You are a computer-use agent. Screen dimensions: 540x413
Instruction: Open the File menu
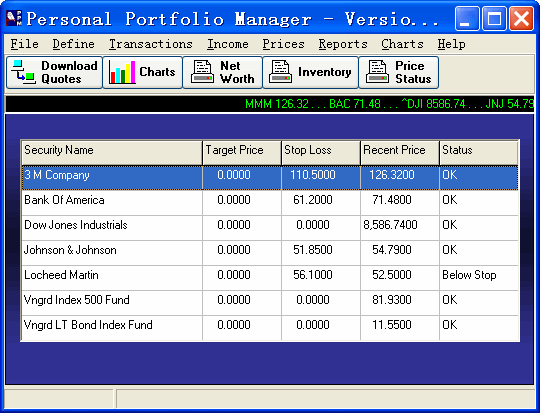tap(24, 44)
